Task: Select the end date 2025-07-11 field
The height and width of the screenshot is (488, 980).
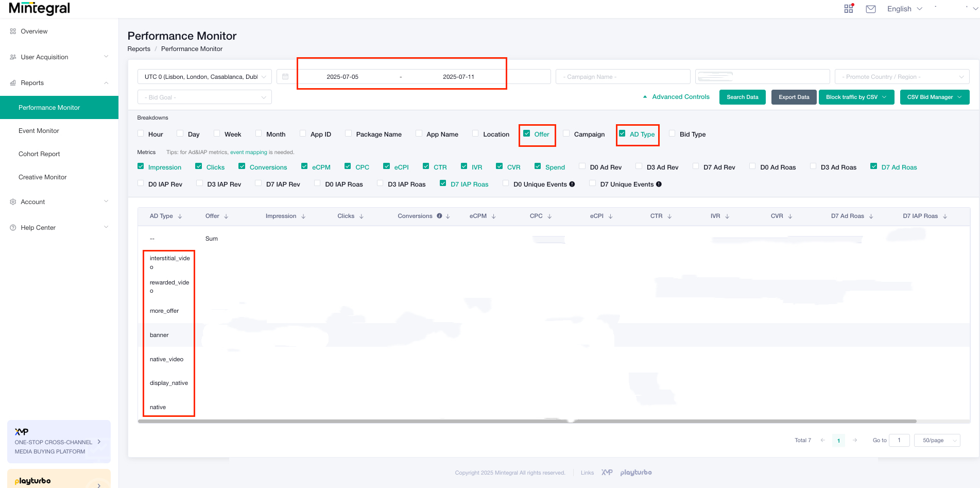Action: click(x=459, y=77)
